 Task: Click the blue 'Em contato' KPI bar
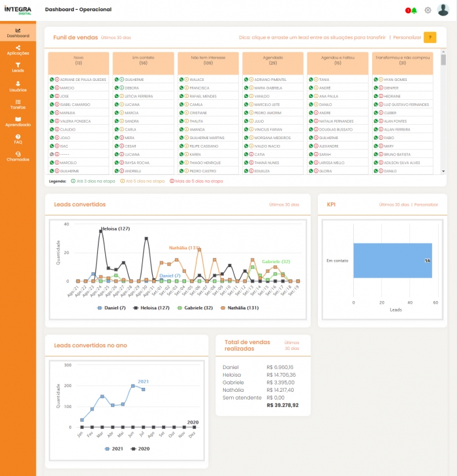pyautogui.click(x=392, y=261)
